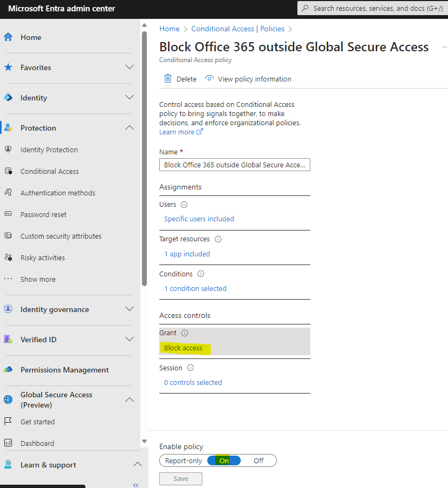Collapse the sidebar with double-chevron icon
Viewport: 448px width, 488px height.
135,485
